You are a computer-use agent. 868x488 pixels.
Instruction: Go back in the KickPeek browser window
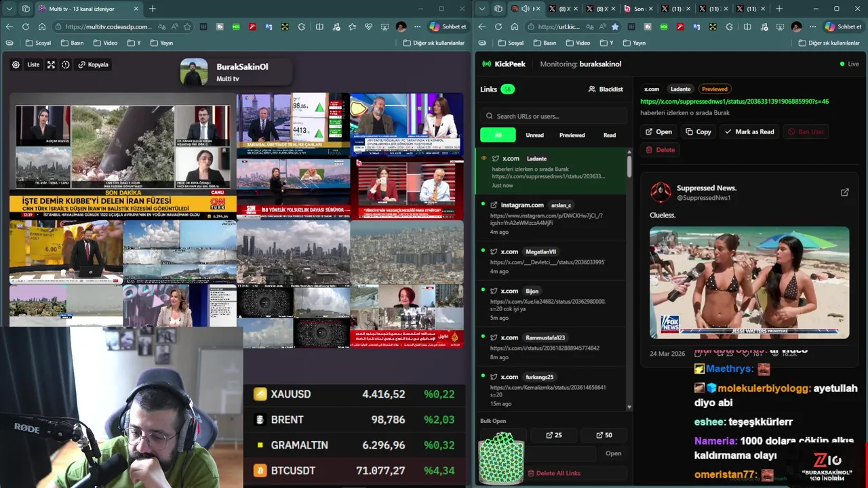pyautogui.click(x=482, y=26)
